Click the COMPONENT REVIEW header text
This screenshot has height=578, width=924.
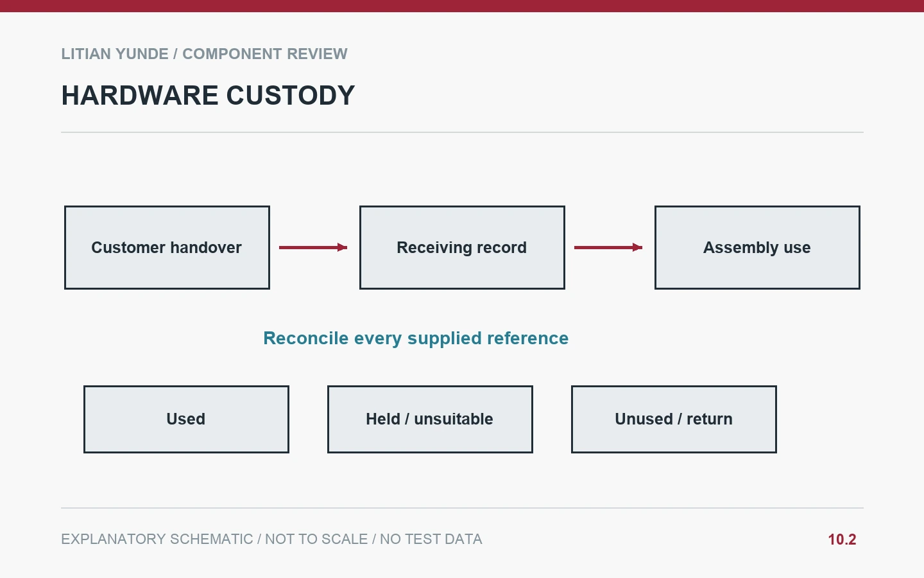265,54
